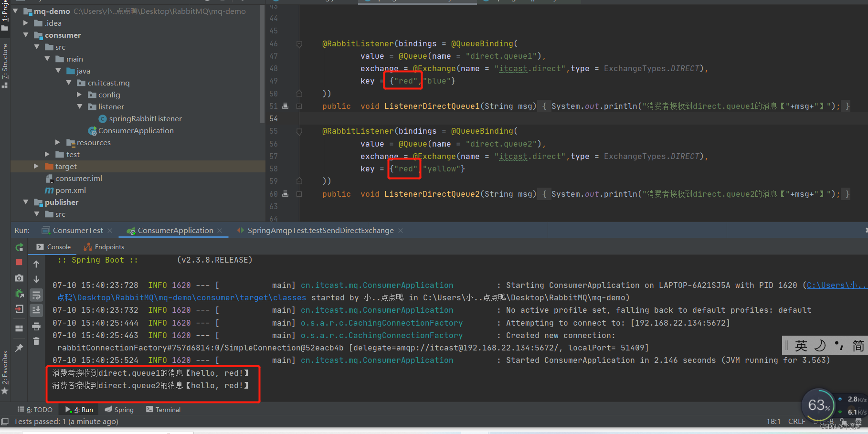Expand the resources folder
Screen dimensions: 868x434
(58, 142)
